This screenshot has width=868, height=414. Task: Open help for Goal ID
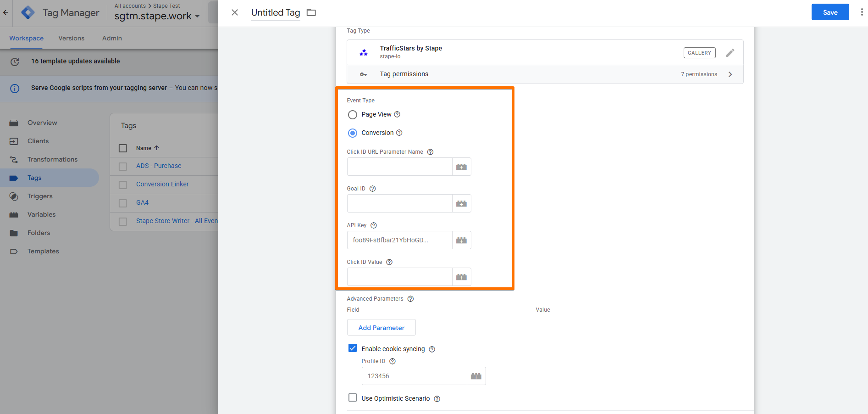(x=372, y=189)
